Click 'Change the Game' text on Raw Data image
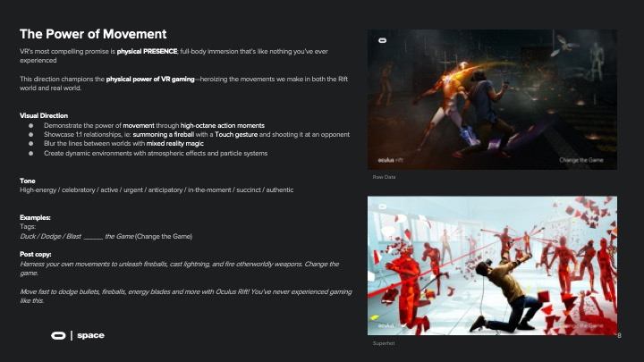Image resolution: width=644 pixels, height=362 pixels. click(x=581, y=160)
